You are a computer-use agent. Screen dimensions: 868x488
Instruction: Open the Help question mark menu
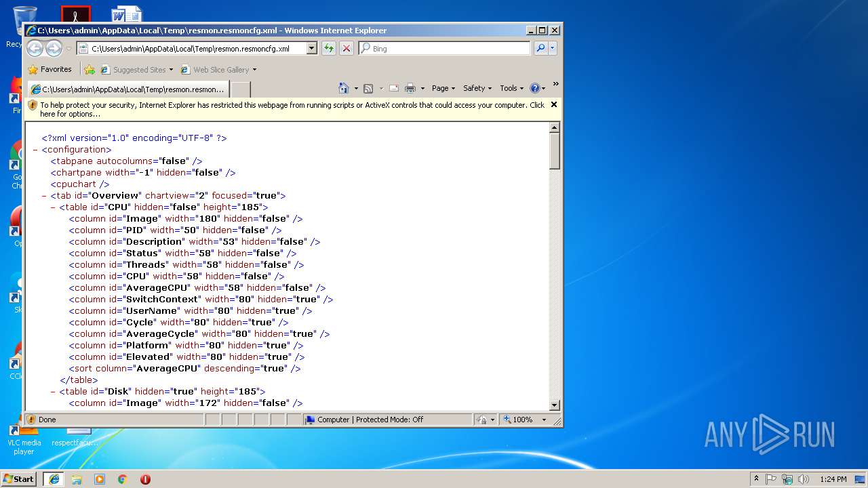pos(537,88)
